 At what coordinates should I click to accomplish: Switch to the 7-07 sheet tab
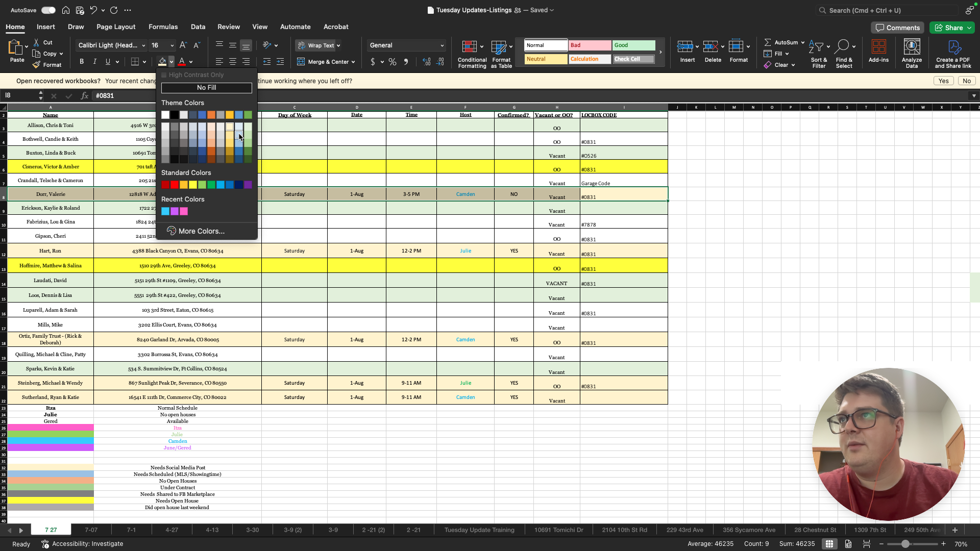coord(91,530)
